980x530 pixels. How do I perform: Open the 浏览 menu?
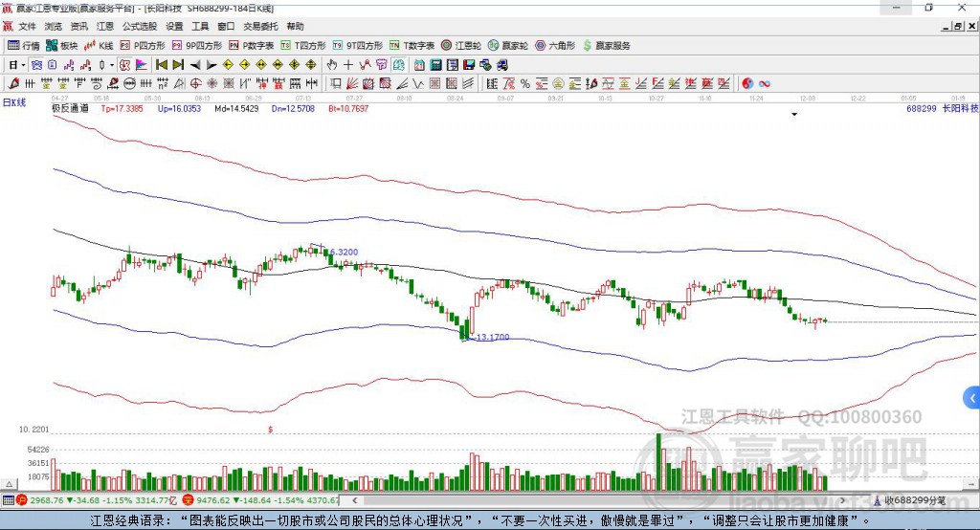[54, 26]
